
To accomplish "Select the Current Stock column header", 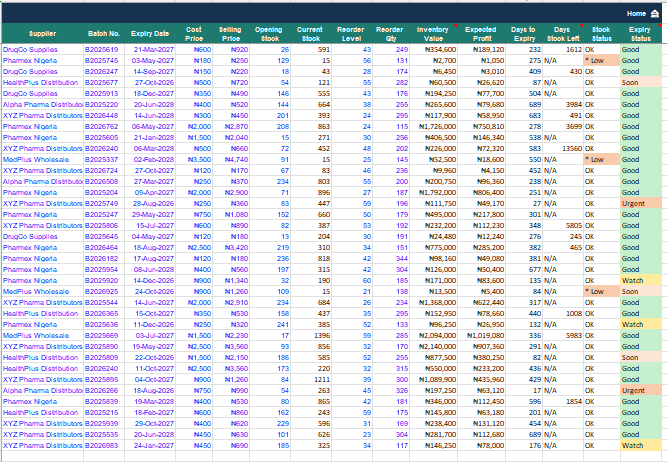I will pos(310,34).
